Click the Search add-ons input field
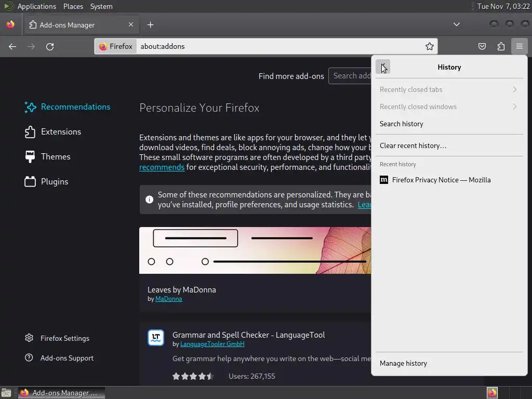Screen dimensions: 532x399 350,76
